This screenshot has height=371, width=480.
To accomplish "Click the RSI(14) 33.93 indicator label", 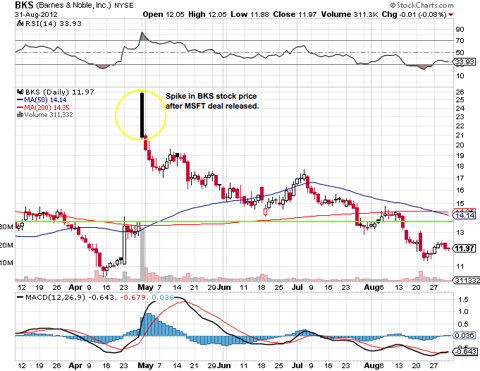I will [53, 24].
